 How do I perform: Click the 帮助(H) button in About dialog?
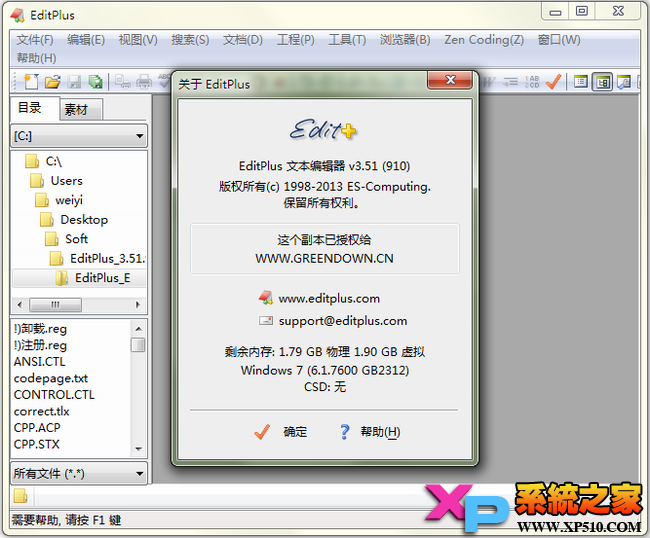(370, 432)
